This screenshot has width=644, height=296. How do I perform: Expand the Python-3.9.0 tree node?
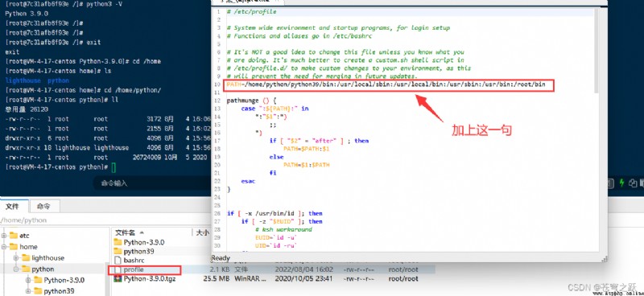coord(28,280)
